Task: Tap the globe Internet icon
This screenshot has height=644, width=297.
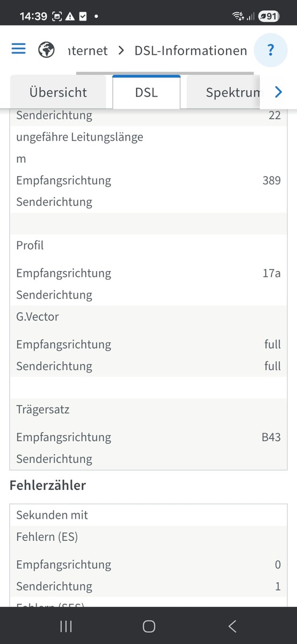Action: pos(47,50)
